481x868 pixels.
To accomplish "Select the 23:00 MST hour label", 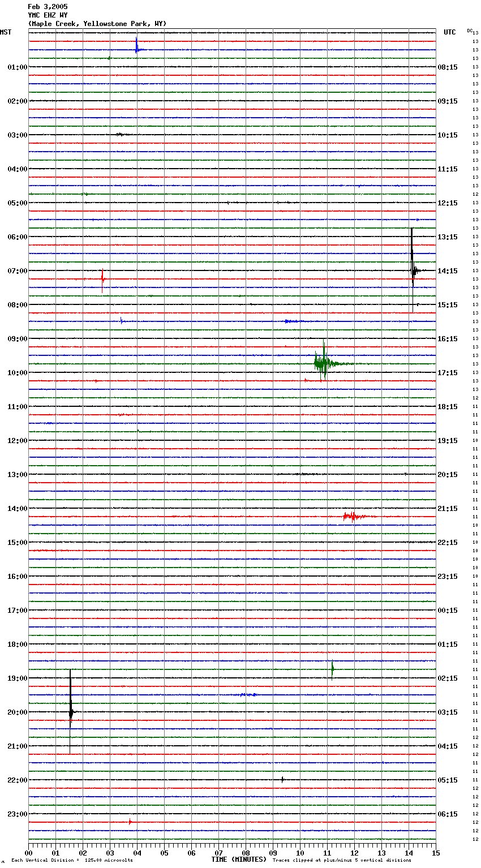I will tap(18, 814).
